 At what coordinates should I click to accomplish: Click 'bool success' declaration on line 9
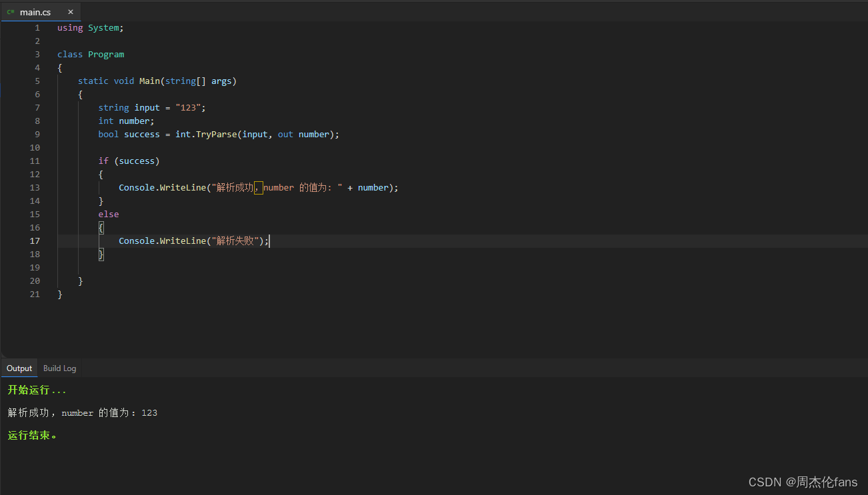tap(129, 135)
